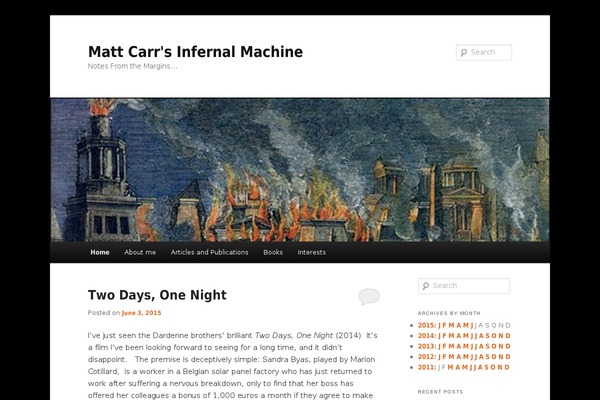Open the 2014 archive year link
600x400 pixels.
coord(426,336)
